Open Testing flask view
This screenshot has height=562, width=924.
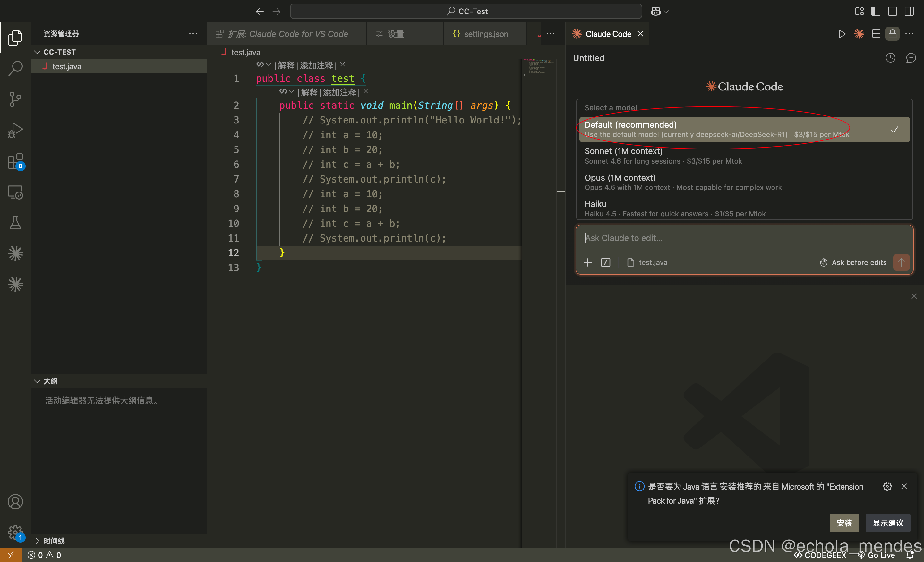click(x=15, y=223)
